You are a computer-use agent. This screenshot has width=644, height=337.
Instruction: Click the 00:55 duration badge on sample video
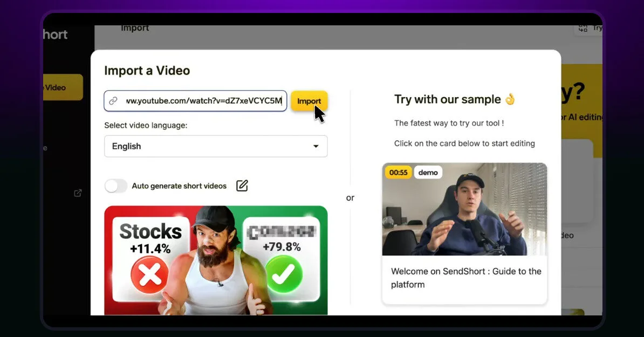pos(398,172)
